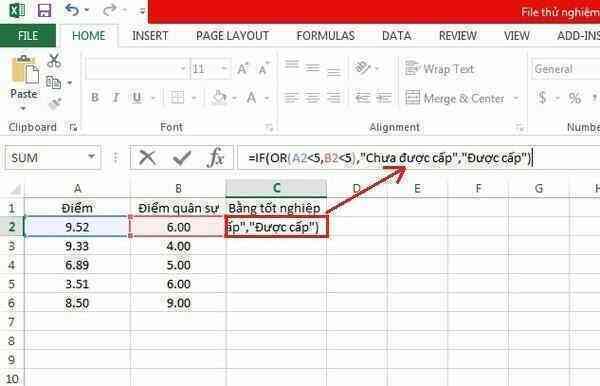Toggle Italic formatting
600x386 pixels.
coord(116,98)
